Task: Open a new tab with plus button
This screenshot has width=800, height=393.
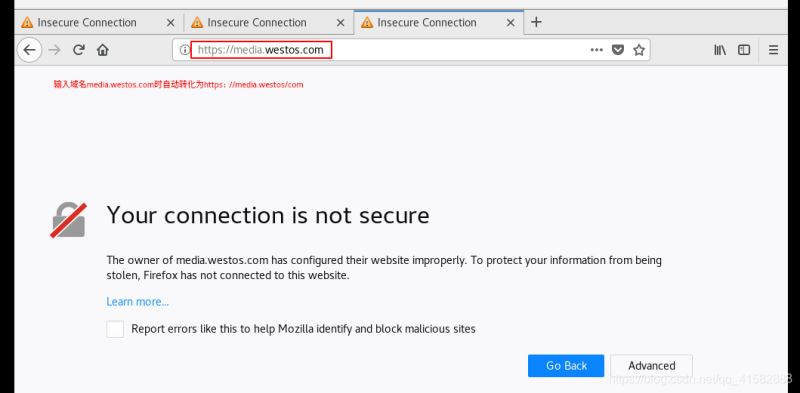Action: click(x=536, y=22)
